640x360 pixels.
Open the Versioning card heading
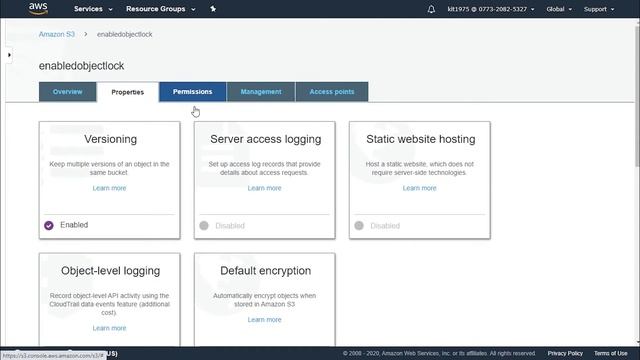pyautogui.click(x=111, y=139)
